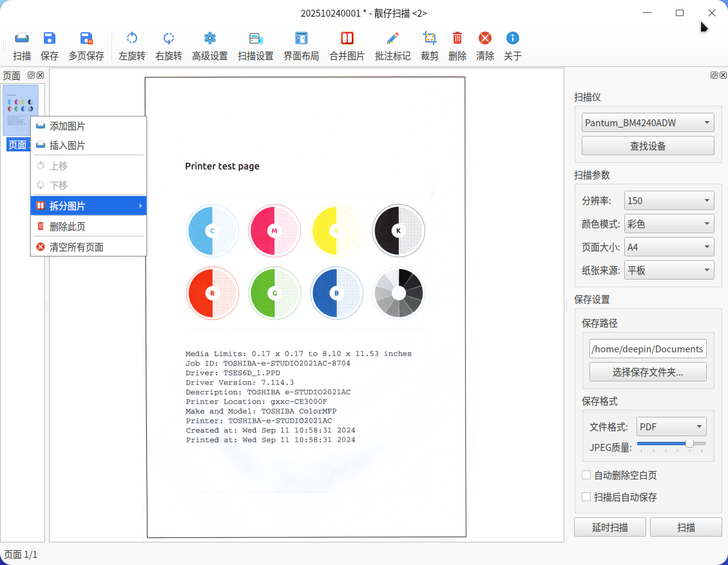Screen dimensions: 728x565
Task: Select the 合并图片 merge images tool
Action: tap(347, 46)
